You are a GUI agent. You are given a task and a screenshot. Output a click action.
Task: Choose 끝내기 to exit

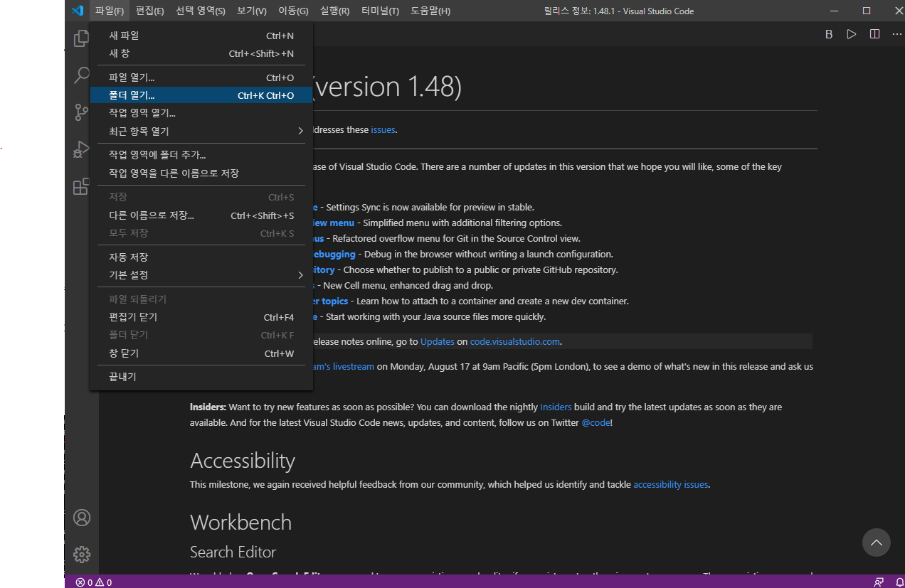[201, 377]
